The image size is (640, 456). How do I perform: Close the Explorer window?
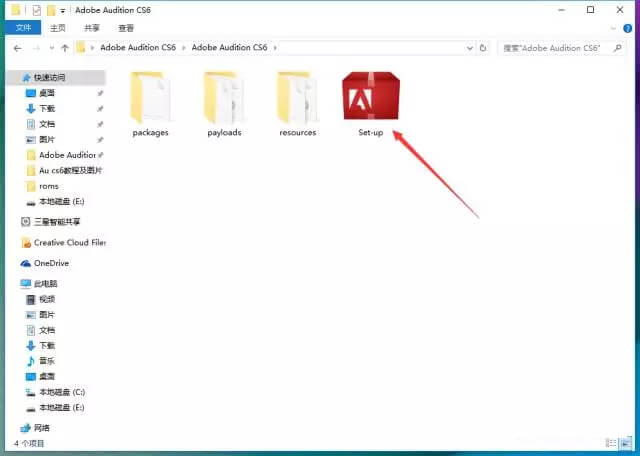(620, 10)
